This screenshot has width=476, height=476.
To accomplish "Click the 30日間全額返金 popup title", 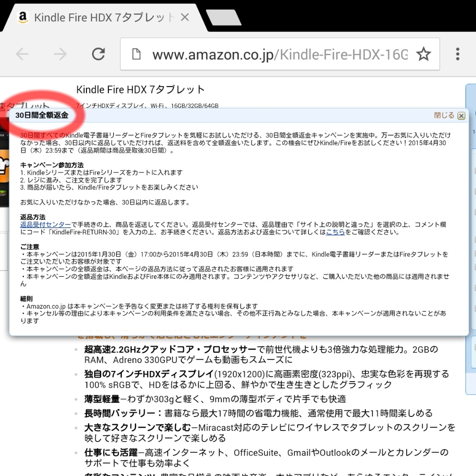I will (x=42, y=115).
